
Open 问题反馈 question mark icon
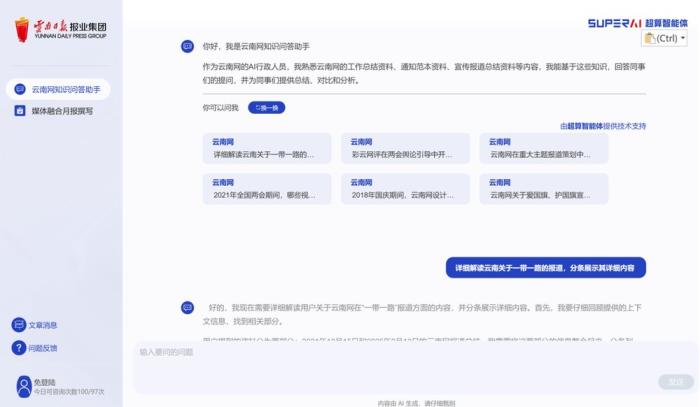click(x=19, y=348)
